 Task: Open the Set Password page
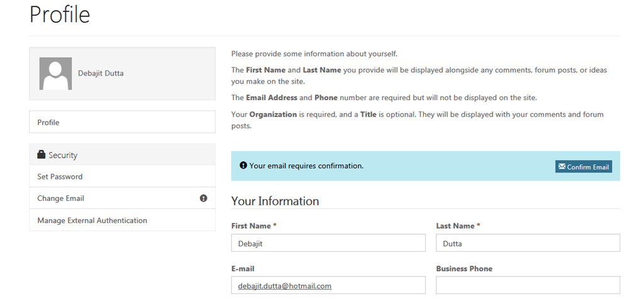[60, 177]
